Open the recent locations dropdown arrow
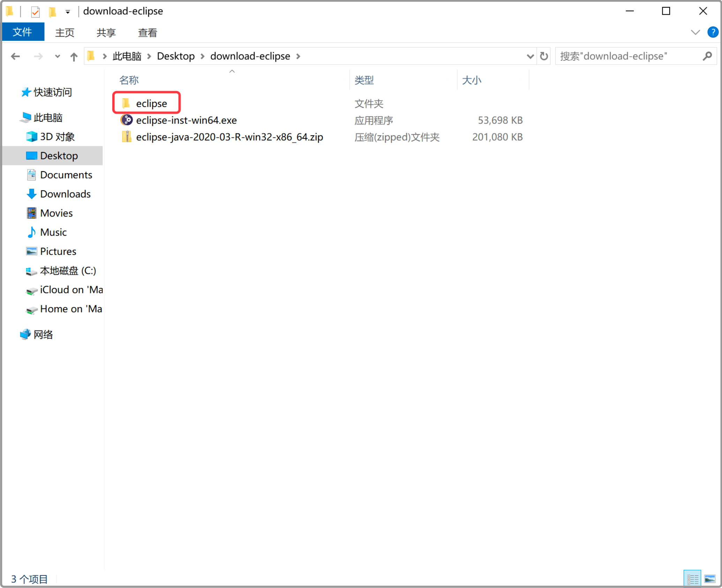The height and width of the screenshot is (588, 722). point(58,56)
